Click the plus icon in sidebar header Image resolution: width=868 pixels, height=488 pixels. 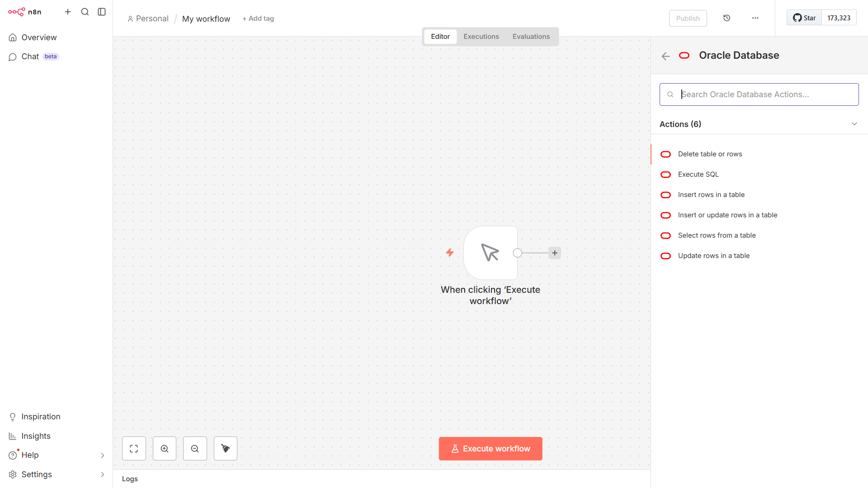(x=68, y=12)
